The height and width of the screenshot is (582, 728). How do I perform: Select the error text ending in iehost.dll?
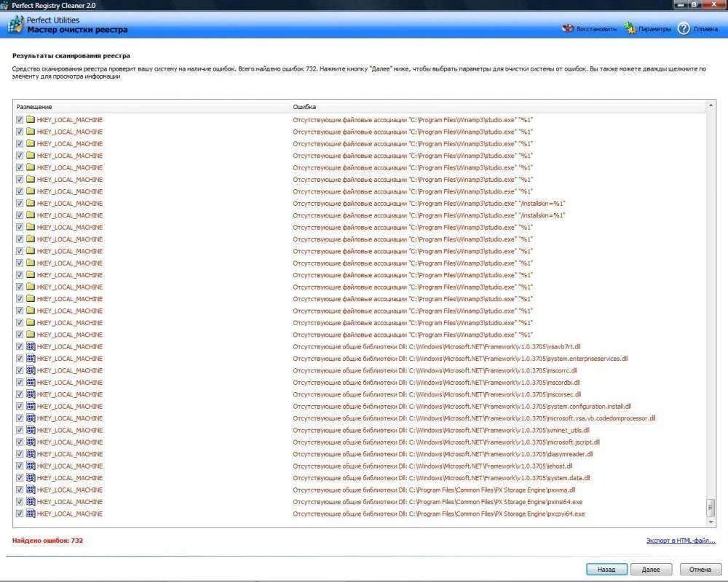[432, 466]
